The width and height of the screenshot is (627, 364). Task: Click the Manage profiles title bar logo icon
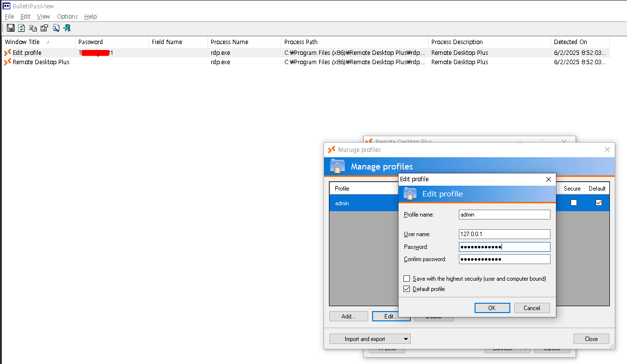(x=331, y=149)
